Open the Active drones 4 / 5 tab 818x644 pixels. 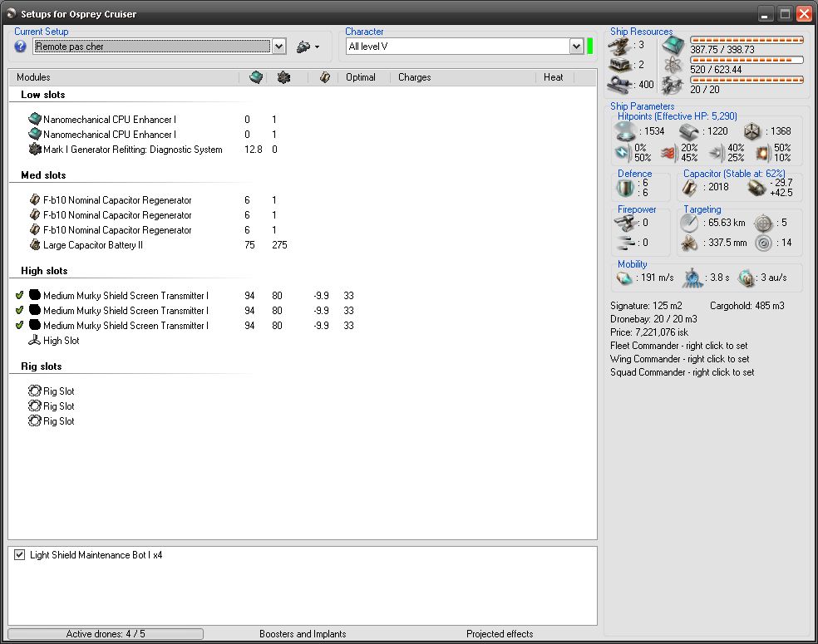106,633
